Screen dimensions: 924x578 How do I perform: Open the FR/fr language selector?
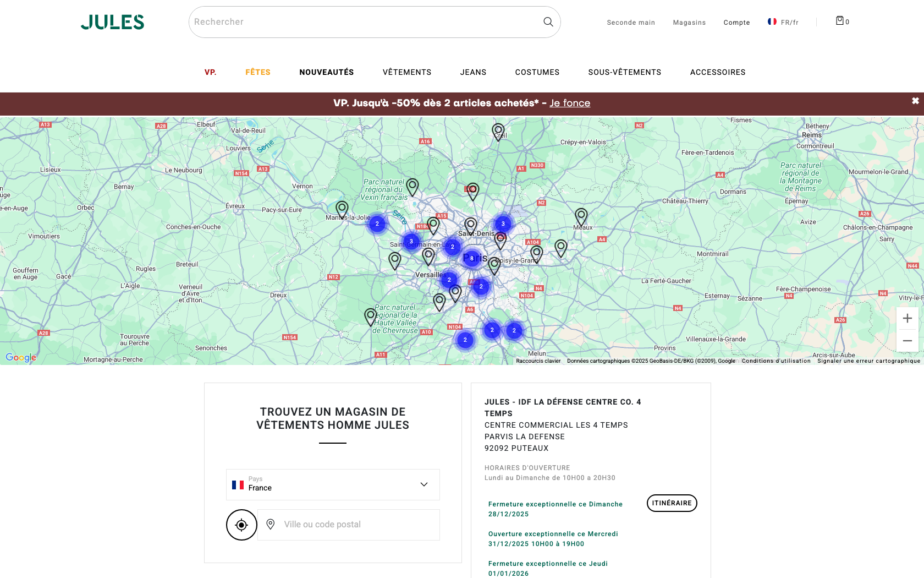[x=783, y=22]
